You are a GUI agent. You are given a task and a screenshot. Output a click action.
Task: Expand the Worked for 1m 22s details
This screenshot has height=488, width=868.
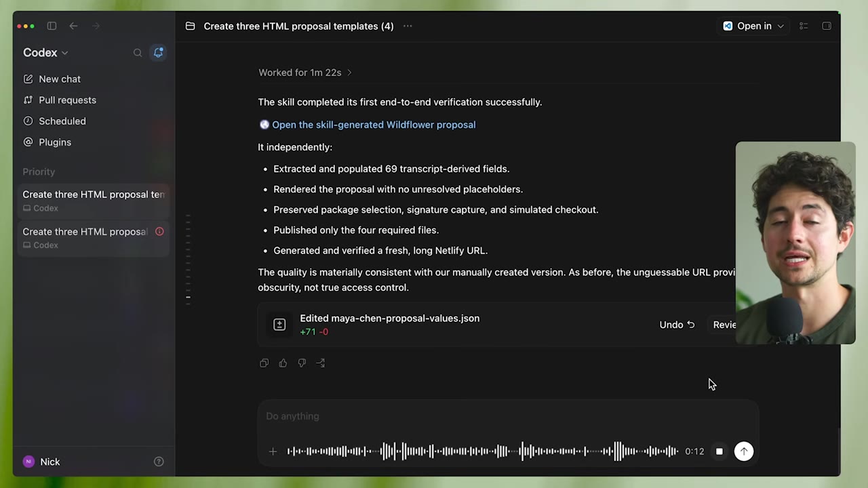click(305, 73)
